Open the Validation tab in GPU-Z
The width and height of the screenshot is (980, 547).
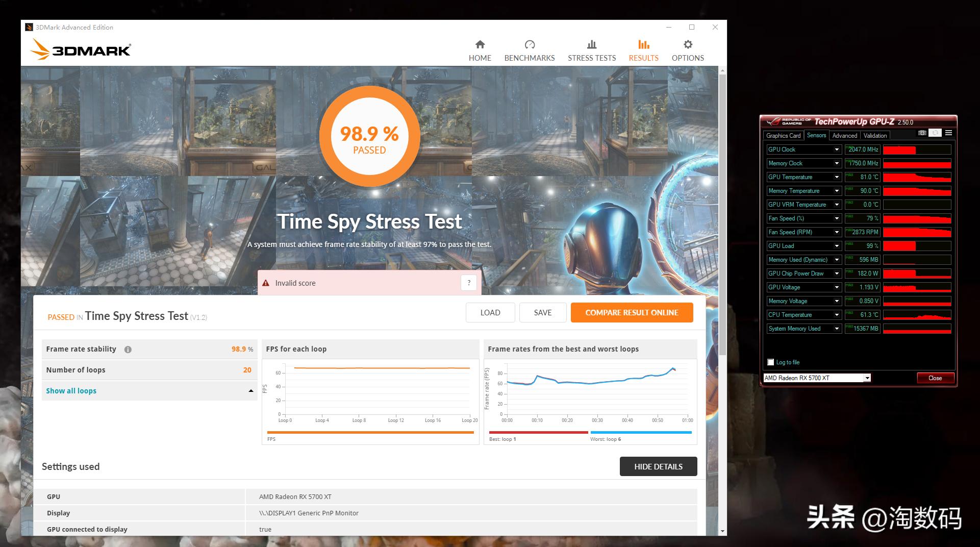point(875,136)
